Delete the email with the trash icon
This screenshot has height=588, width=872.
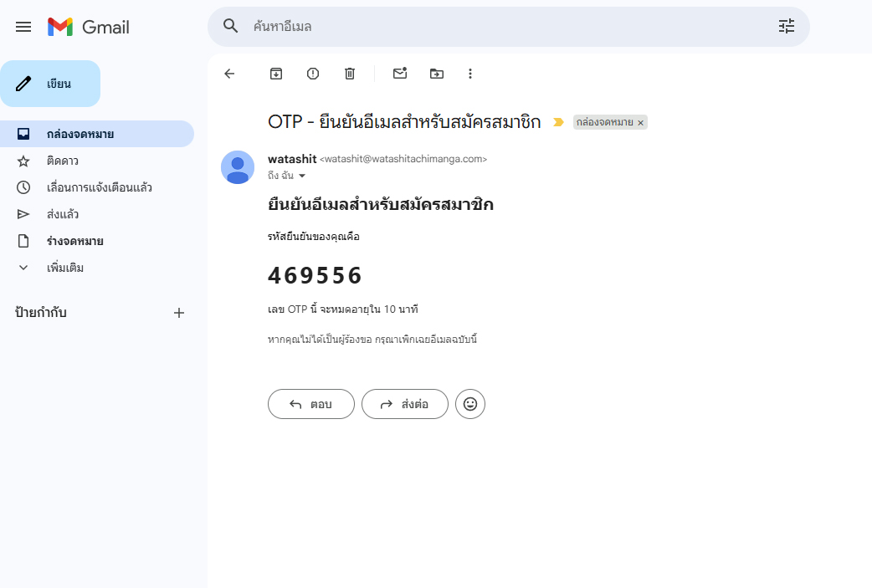(350, 74)
